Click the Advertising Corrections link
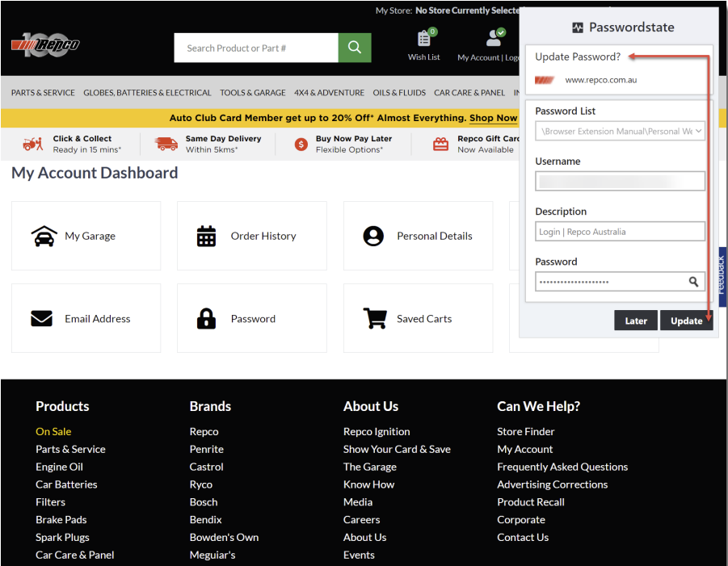Screen dimensions: 728x566 552,484
